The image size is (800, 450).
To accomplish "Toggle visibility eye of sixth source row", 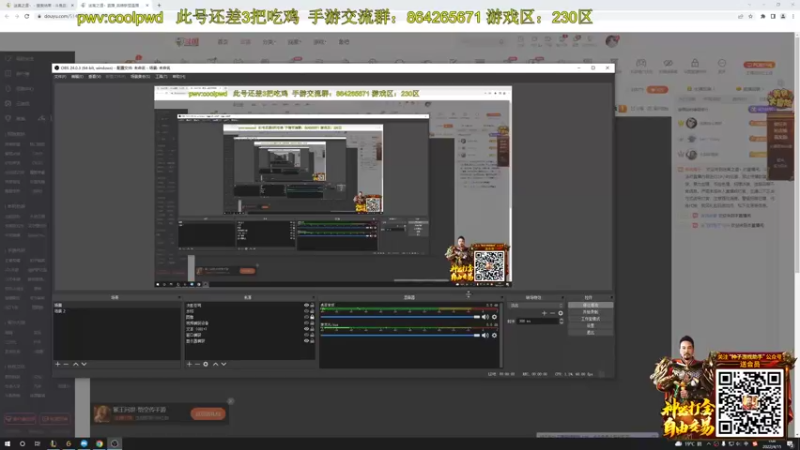I will point(306,335).
